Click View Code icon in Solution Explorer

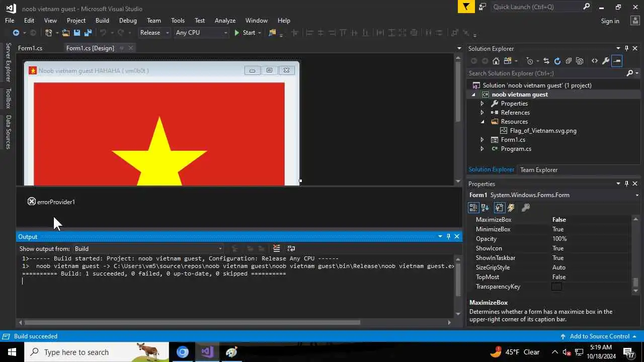coord(595,61)
